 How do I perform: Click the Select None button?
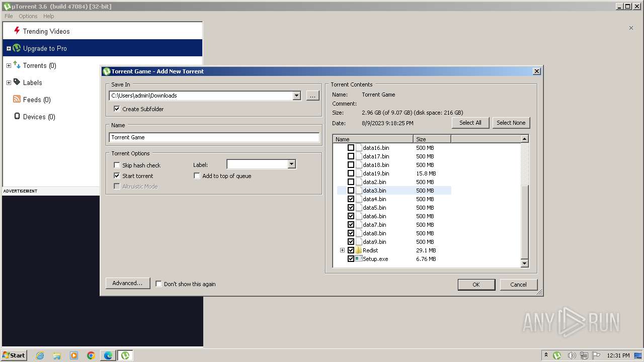(x=511, y=123)
